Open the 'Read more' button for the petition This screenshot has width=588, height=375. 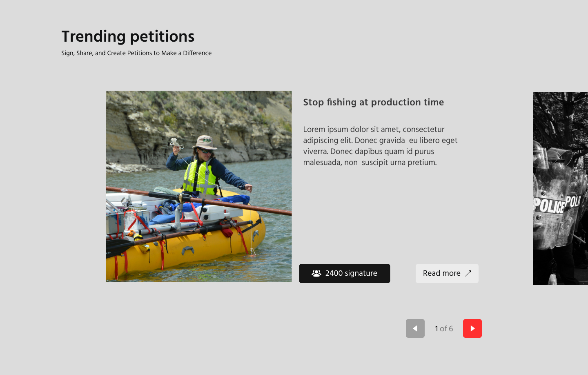click(x=447, y=273)
